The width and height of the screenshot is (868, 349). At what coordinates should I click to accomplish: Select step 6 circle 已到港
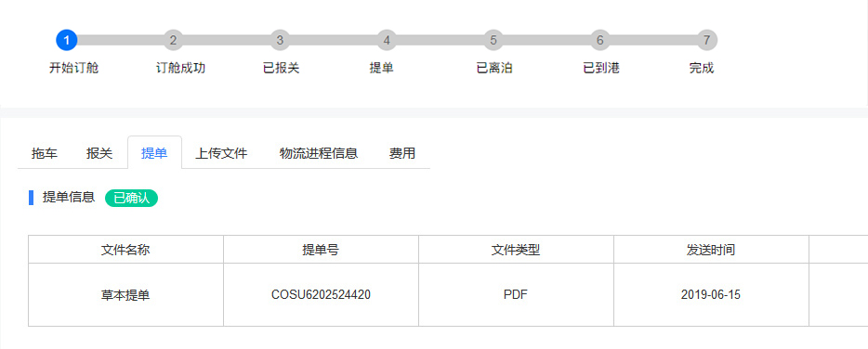(x=600, y=40)
